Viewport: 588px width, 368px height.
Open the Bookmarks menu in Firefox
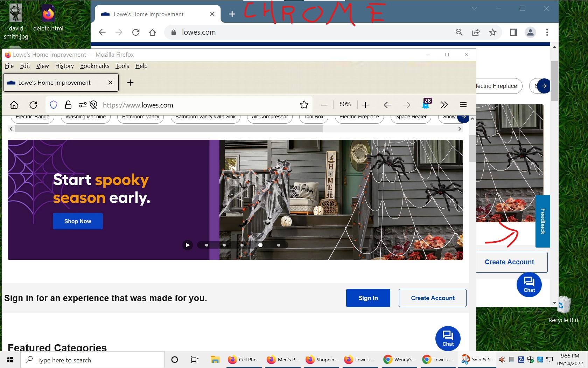coord(94,66)
